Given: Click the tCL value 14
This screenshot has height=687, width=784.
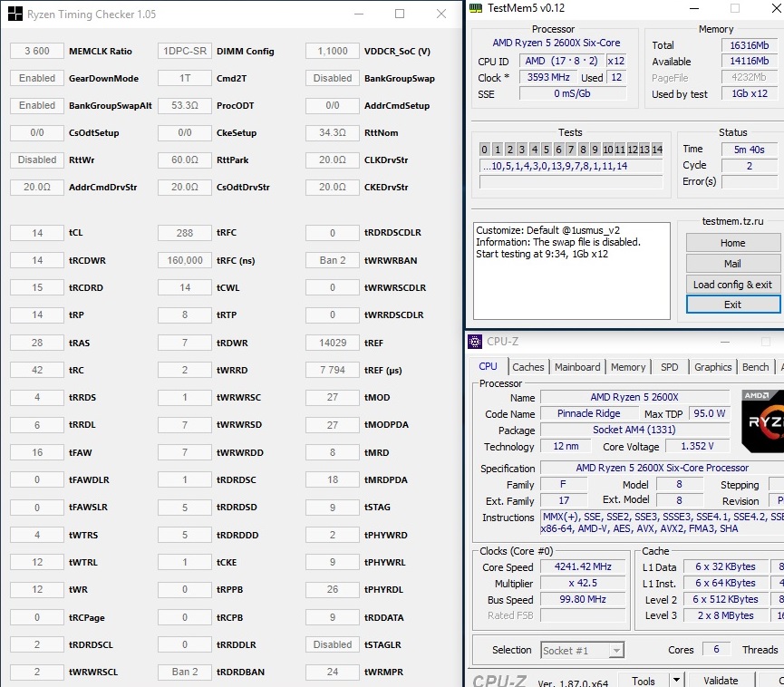Looking at the screenshot, I should (37, 233).
